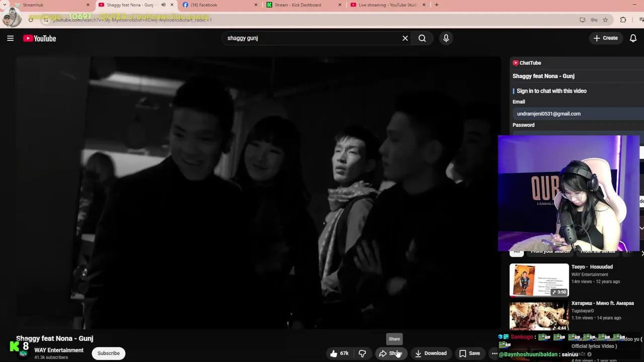Click the Хатариш - Мино ft. Амараа title
This screenshot has height=362, width=644.
[602, 304]
